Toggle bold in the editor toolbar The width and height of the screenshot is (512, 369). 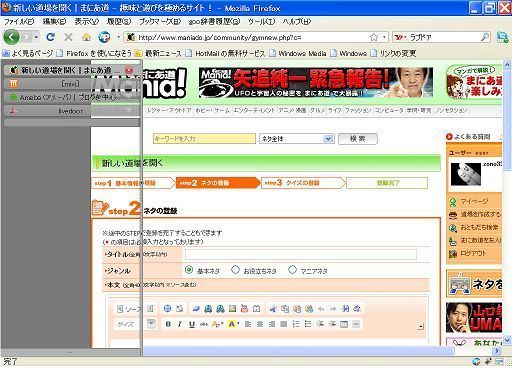[168, 324]
